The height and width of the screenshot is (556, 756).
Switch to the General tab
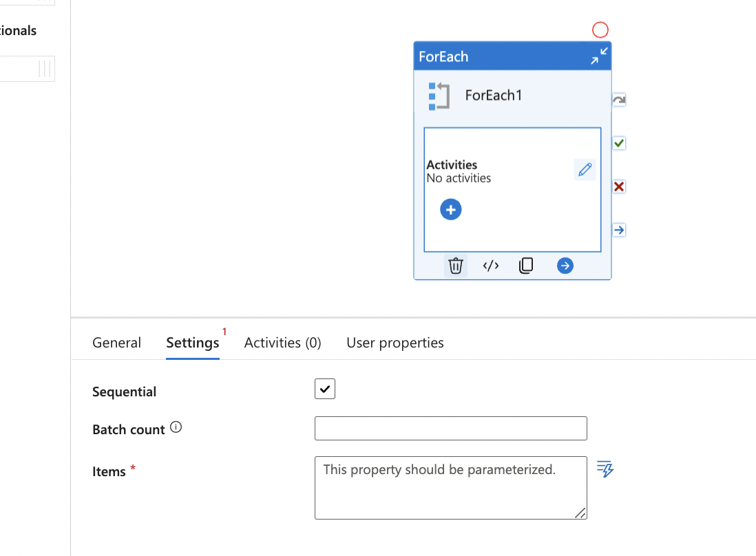coord(116,343)
